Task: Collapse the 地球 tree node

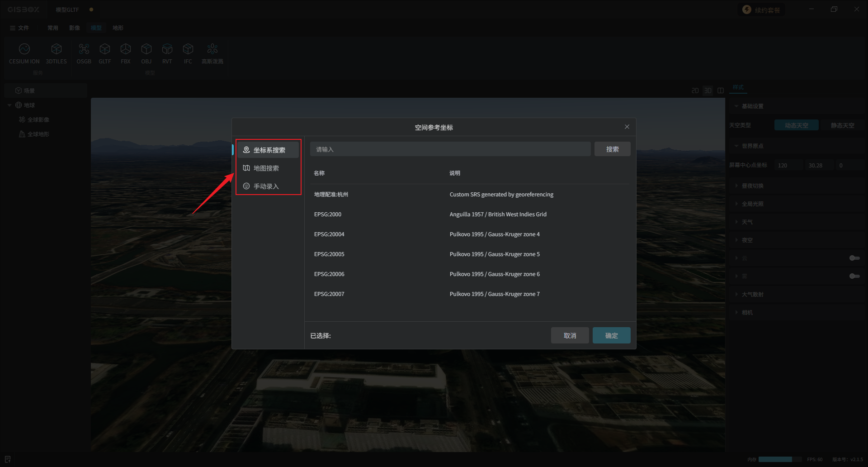Action: (9, 105)
